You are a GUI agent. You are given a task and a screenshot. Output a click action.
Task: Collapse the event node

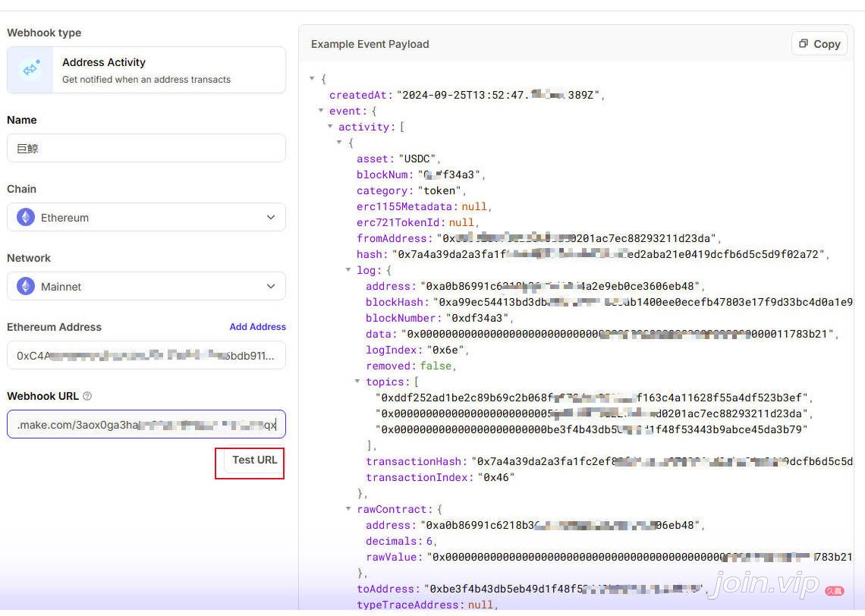coord(320,110)
